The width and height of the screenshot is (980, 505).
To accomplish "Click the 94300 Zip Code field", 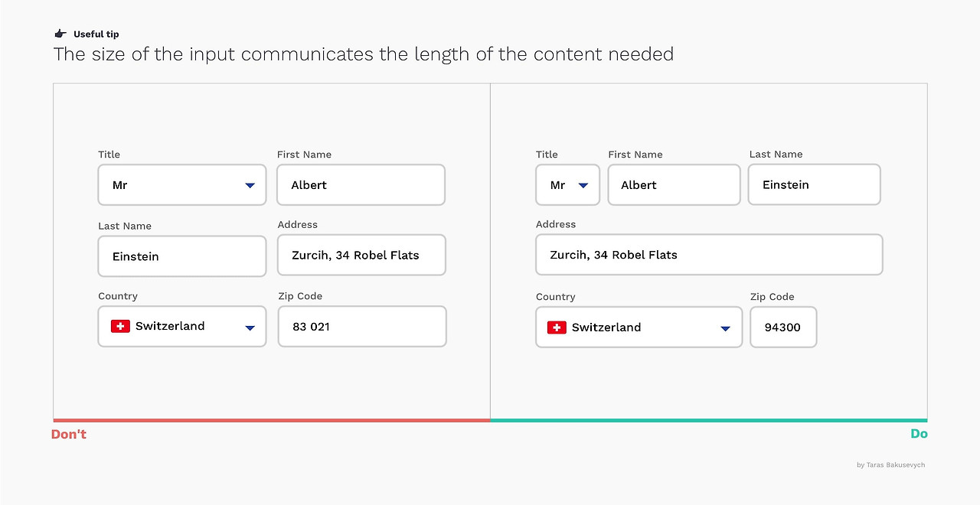I will pos(782,327).
